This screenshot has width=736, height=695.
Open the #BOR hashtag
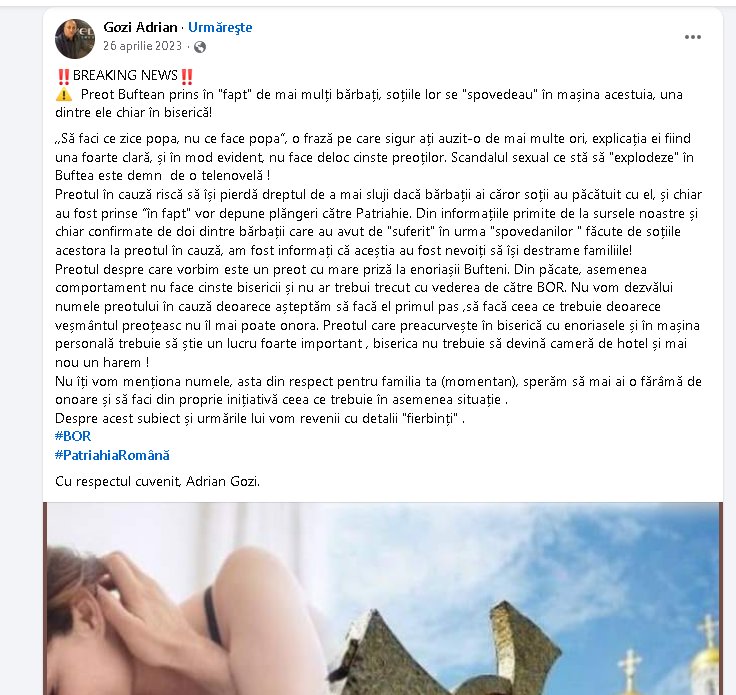(73, 436)
